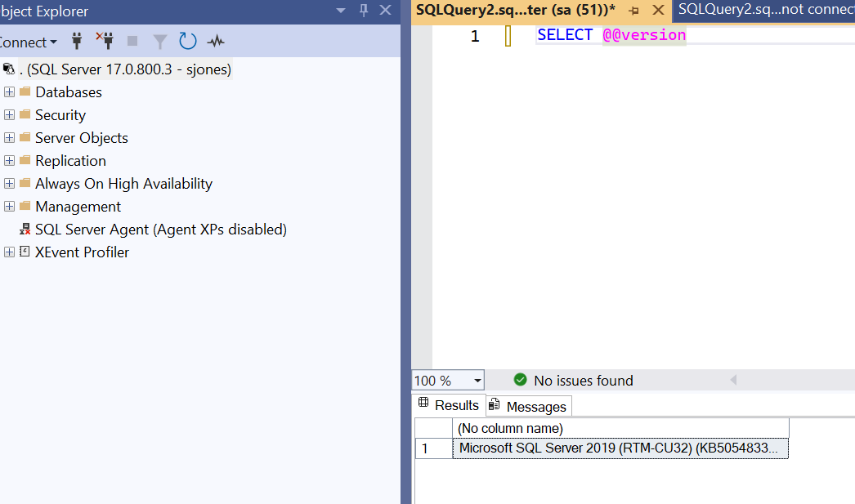Toggle the pin on the SQLQuery2 active tab
855x504 pixels.
pos(633,11)
